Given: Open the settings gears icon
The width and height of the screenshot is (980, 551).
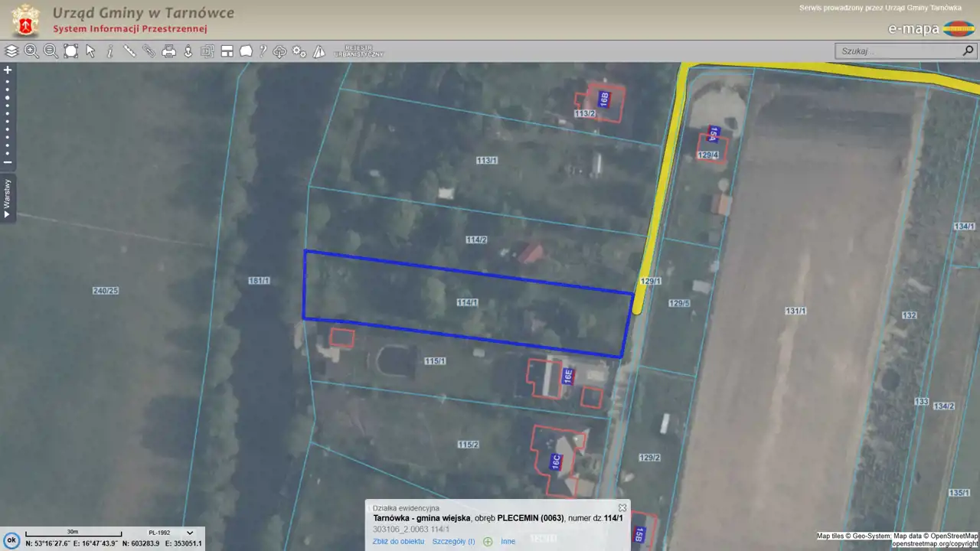Looking at the screenshot, I should click(x=299, y=51).
